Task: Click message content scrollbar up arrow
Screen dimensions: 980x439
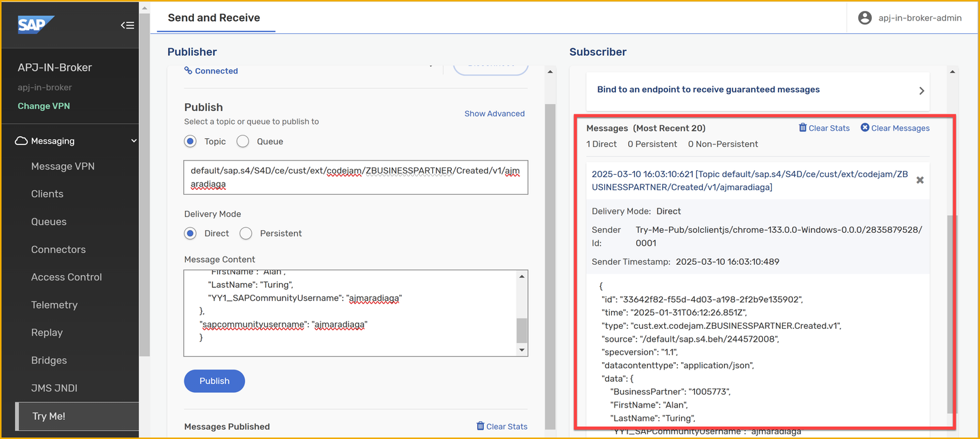Action: [523, 276]
